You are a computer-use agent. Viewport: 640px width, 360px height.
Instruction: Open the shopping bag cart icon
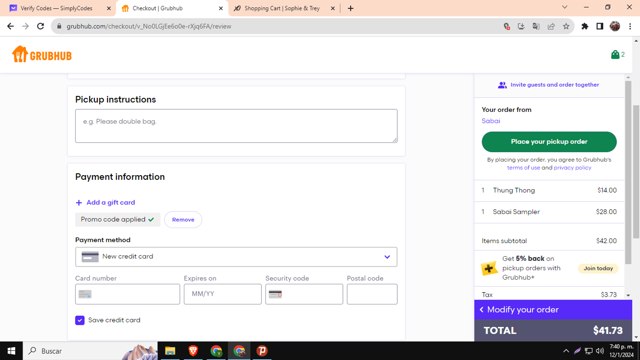617,54
